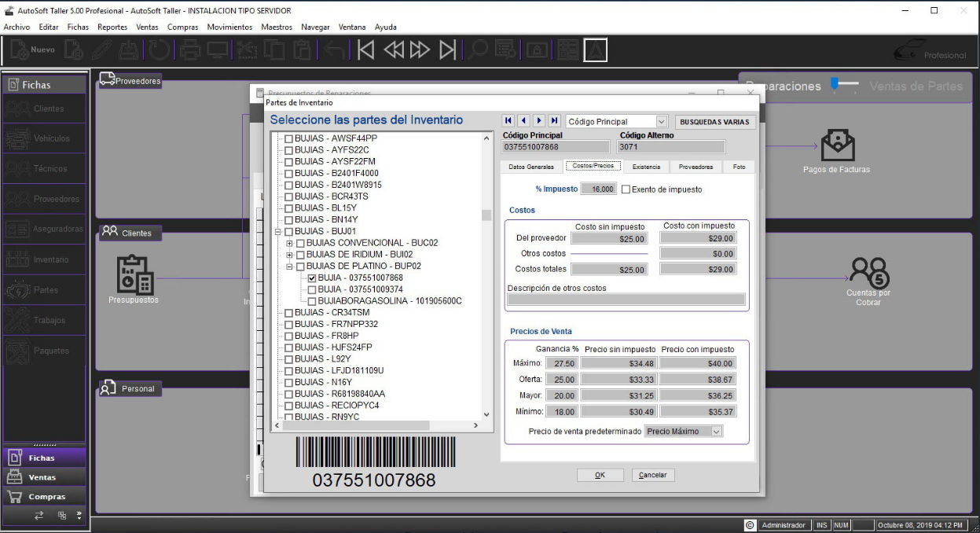The height and width of the screenshot is (533, 980).
Task: Expand BUJIAS DE IRIDIUM - BUI02 node
Action: 290,255
